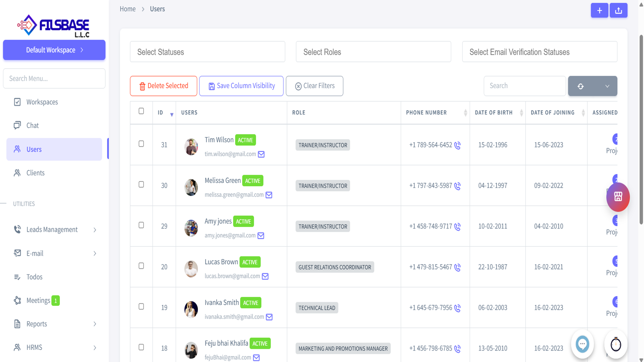Go to Chat in the sidebar
Screen dimensions: 644x362
point(33,125)
